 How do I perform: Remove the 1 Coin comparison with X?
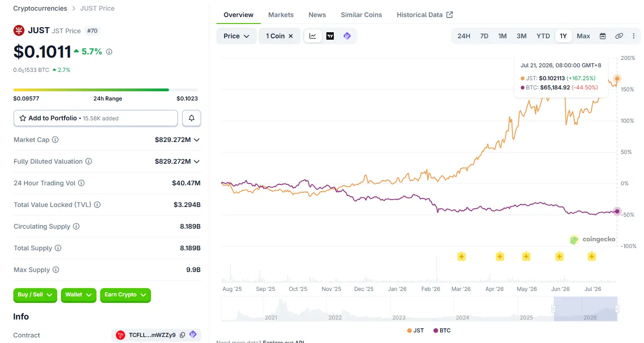(x=291, y=36)
